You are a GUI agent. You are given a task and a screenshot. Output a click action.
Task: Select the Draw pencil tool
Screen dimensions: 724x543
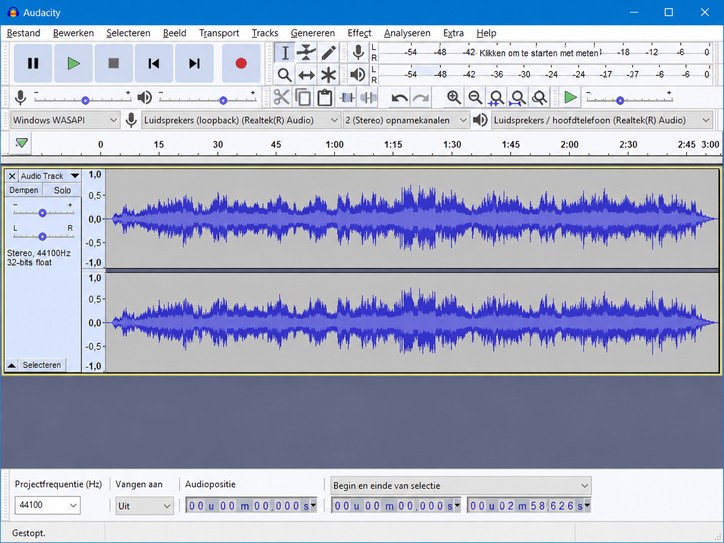pyautogui.click(x=328, y=53)
